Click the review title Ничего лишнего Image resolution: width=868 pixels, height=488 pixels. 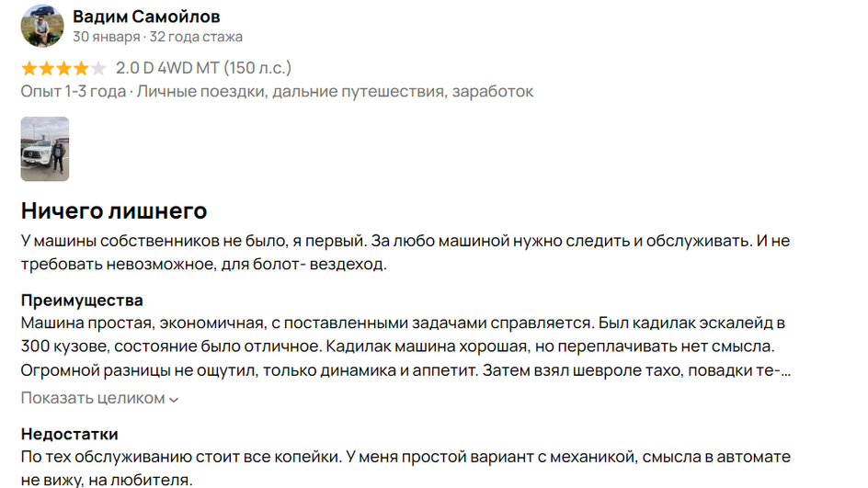(x=114, y=210)
